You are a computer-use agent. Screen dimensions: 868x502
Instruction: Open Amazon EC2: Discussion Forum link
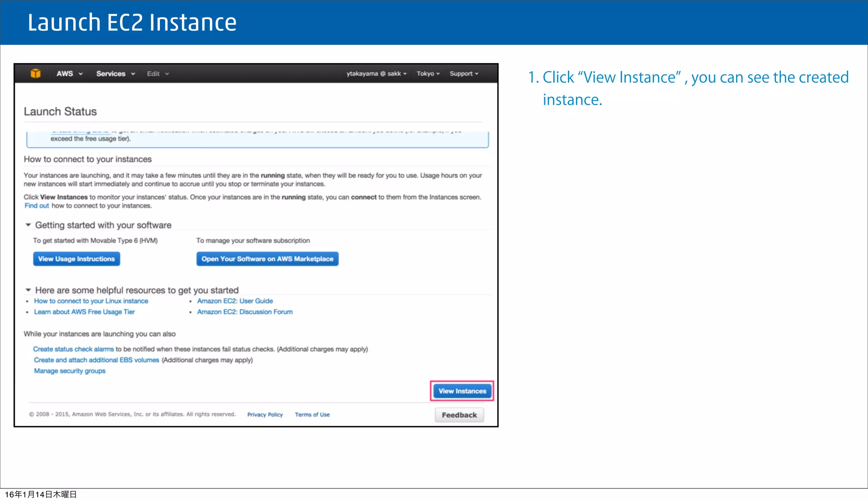(245, 312)
